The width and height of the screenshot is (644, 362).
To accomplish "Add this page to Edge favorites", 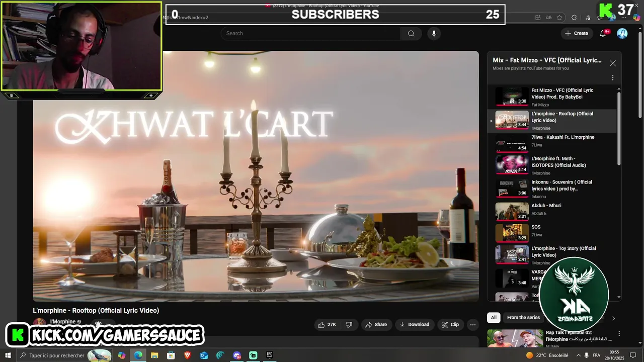I will (x=559, y=18).
